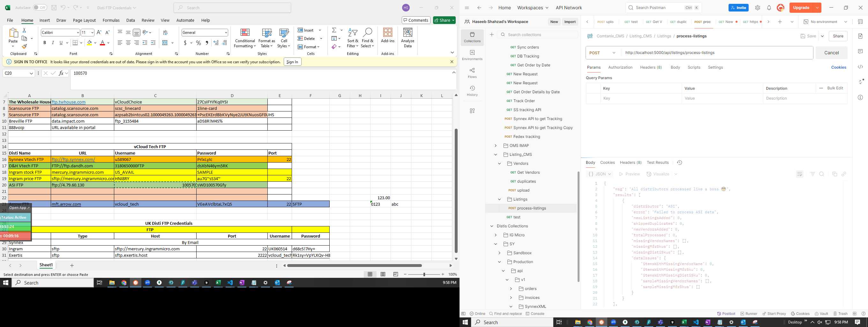Open the Excel fill color picker
Viewport: 868px width, 327px height.
click(95, 43)
